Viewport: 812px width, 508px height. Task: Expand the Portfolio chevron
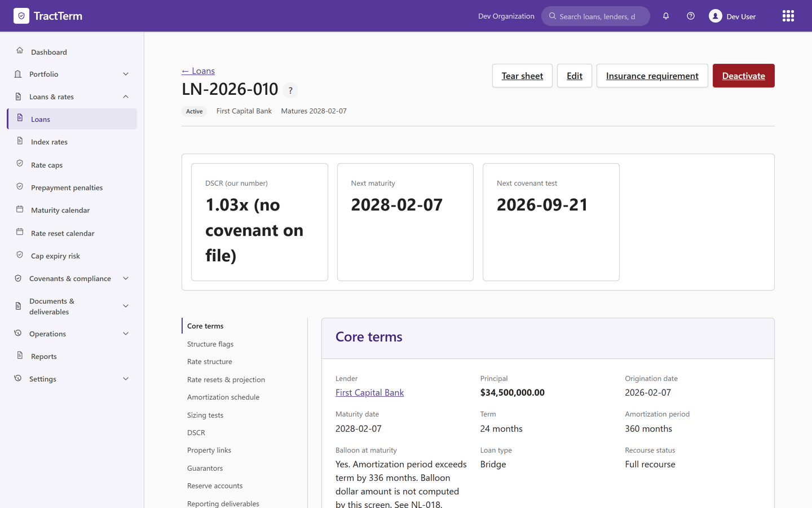pos(126,74)
